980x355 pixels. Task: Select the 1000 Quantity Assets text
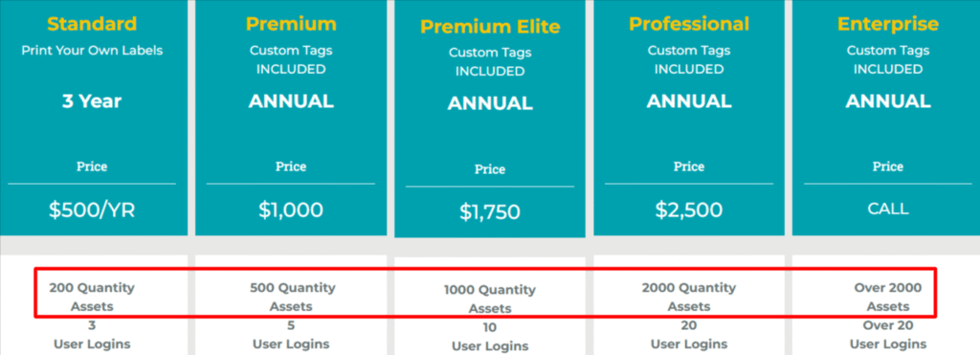(x=490, y=299)
